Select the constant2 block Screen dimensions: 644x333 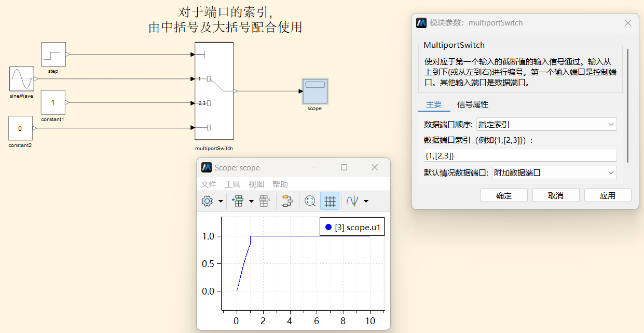pos(21,128)
